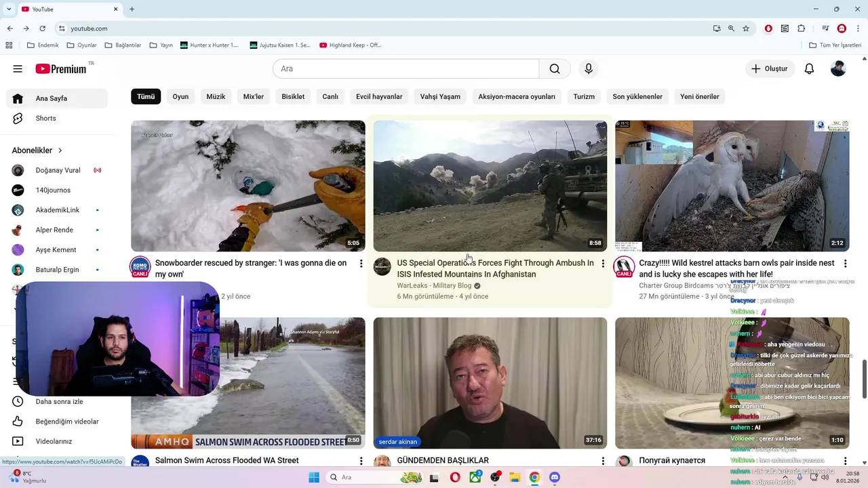
Task: Open the WarLeaks channel avatar
Action: 382,267
